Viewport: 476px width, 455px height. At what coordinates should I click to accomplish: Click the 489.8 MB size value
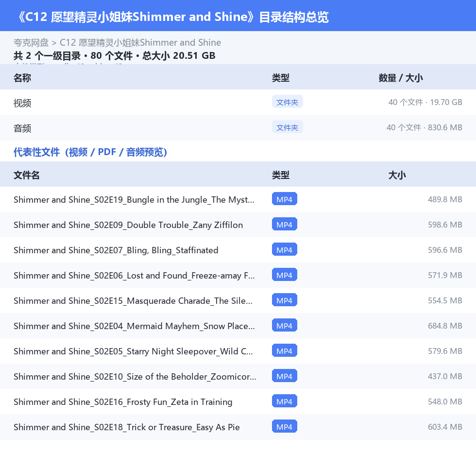point(445,199)
